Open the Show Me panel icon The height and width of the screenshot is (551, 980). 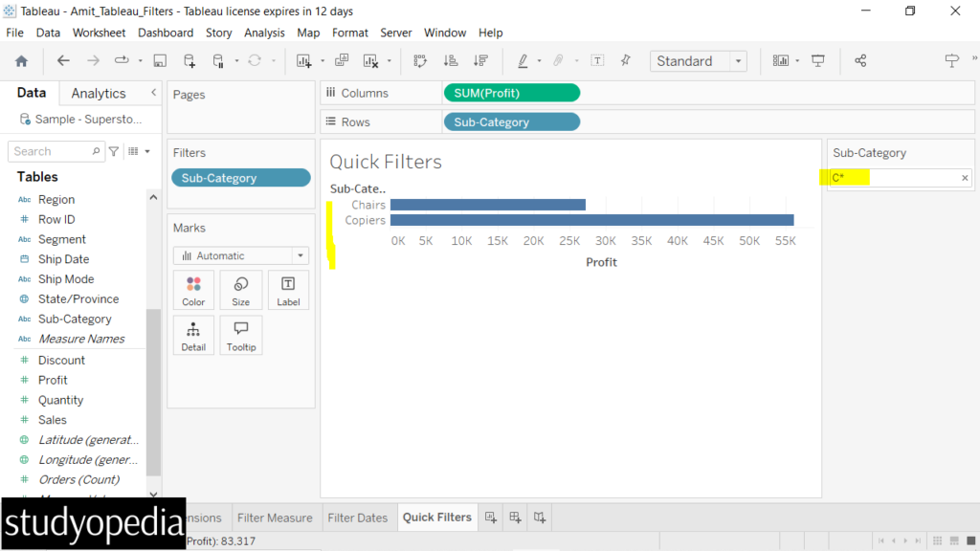point(952,60)
